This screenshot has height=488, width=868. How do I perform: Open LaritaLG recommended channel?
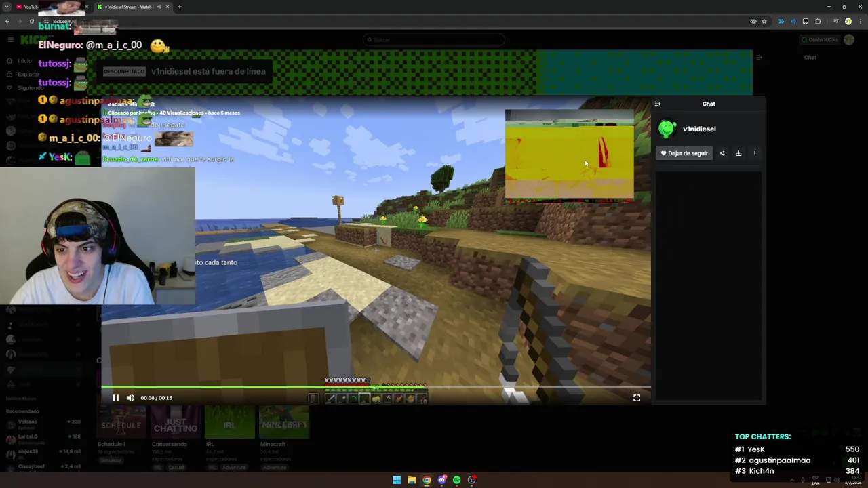[43, 439]
